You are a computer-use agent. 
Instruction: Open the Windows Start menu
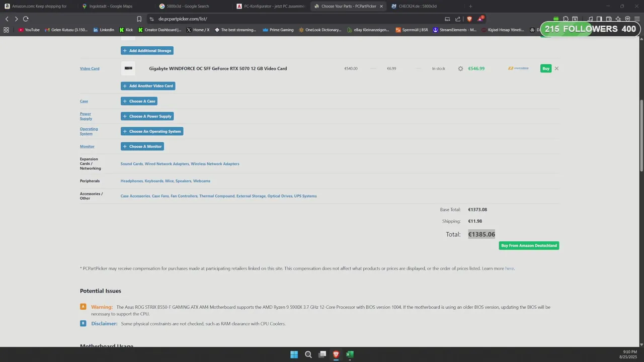coord(294,354)
